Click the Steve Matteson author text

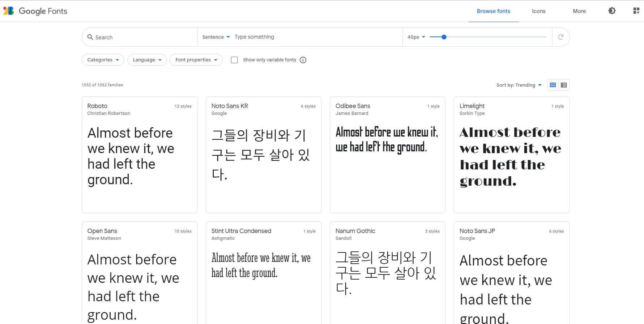[104, 238]
